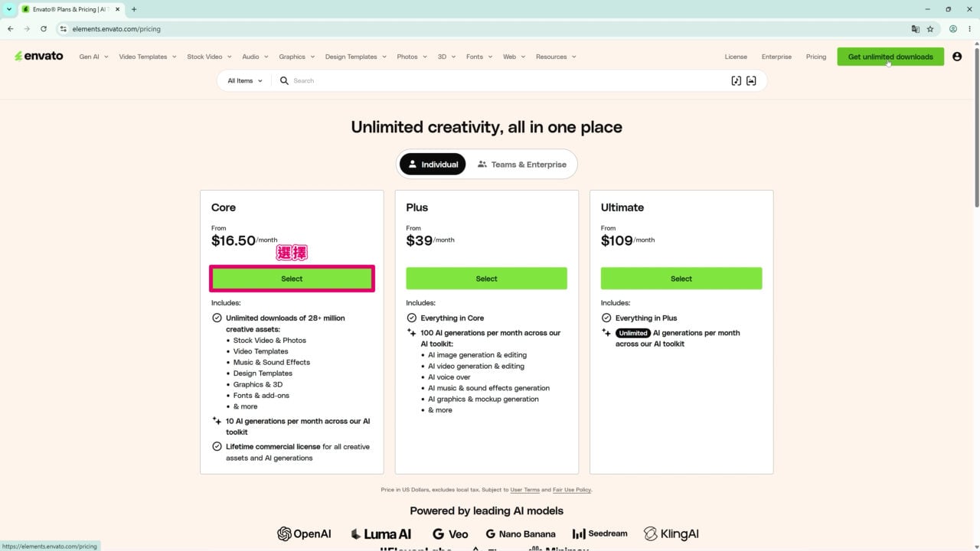Viewport: 980px width, 551px height.
Task: Click 'Everything in Core' text
Action: click(x=452, y=318)
